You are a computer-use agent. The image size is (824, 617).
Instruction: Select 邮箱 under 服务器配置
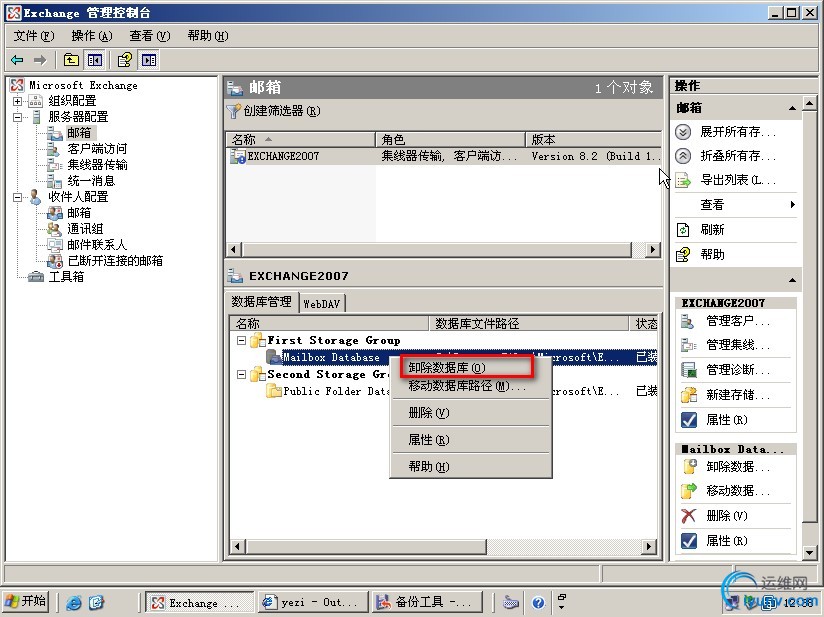click(x=79, y=133)
